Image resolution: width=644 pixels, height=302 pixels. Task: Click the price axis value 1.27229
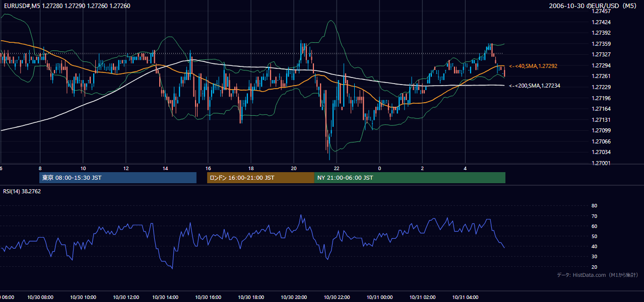coord(601,87)
